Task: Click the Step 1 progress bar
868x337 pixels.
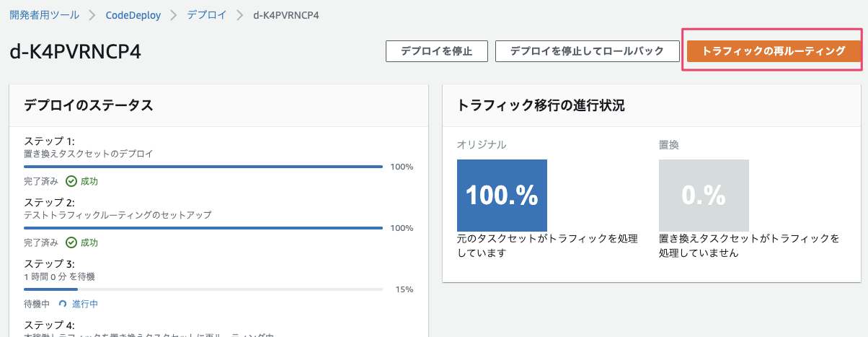Action: (x=203, y=167)
